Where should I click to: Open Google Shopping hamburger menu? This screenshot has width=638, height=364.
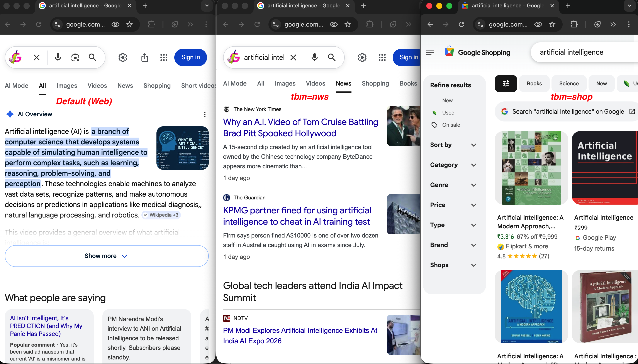click(430, 52)
